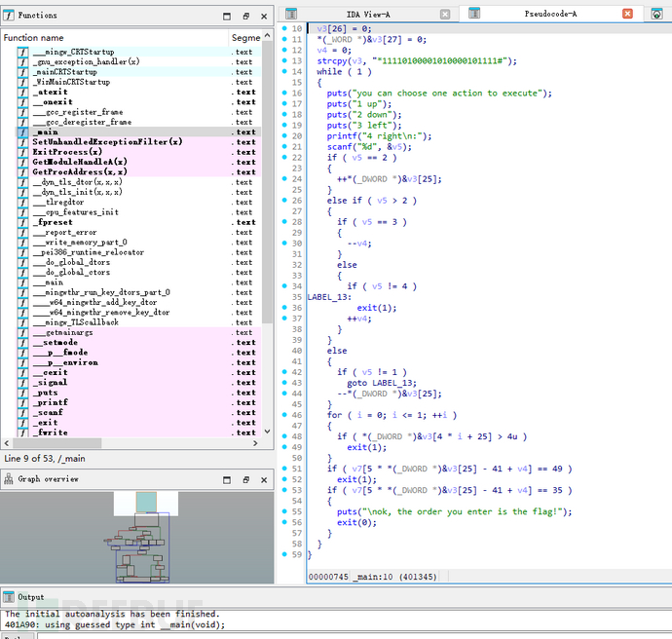This screenshot has height=639, width=672.
Task: Sort by the Function name column header
Action: pyautogui.click(x=35, y=37)
